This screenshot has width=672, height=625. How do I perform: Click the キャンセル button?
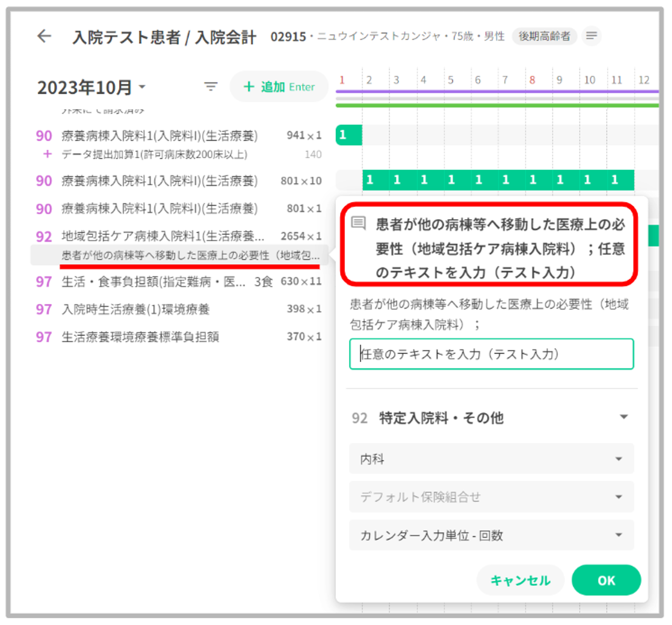[520, 580]
